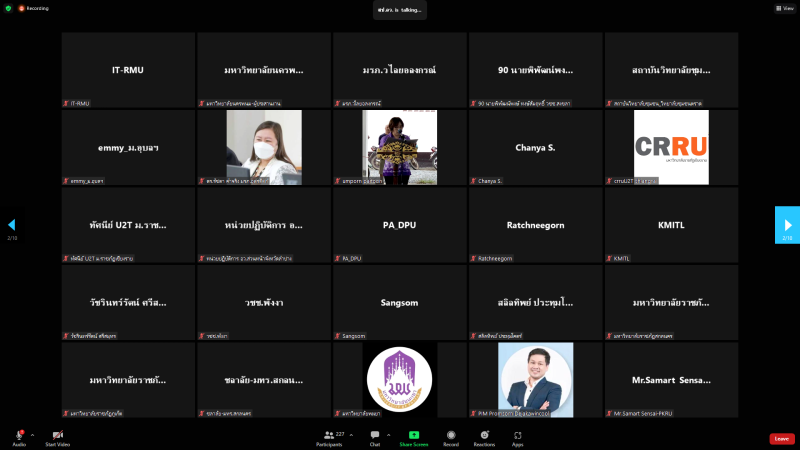The width and height of the screenshot is (800, 450).
Task: Select the CRRU logo participant tile
Action: pos(670,148)
